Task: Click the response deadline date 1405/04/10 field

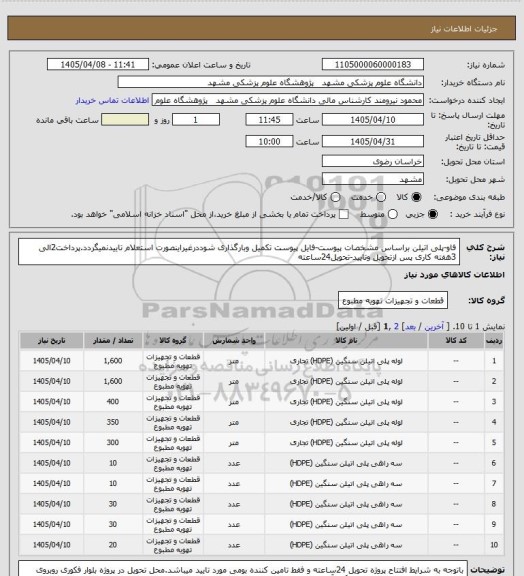Action: coord(373,120)
